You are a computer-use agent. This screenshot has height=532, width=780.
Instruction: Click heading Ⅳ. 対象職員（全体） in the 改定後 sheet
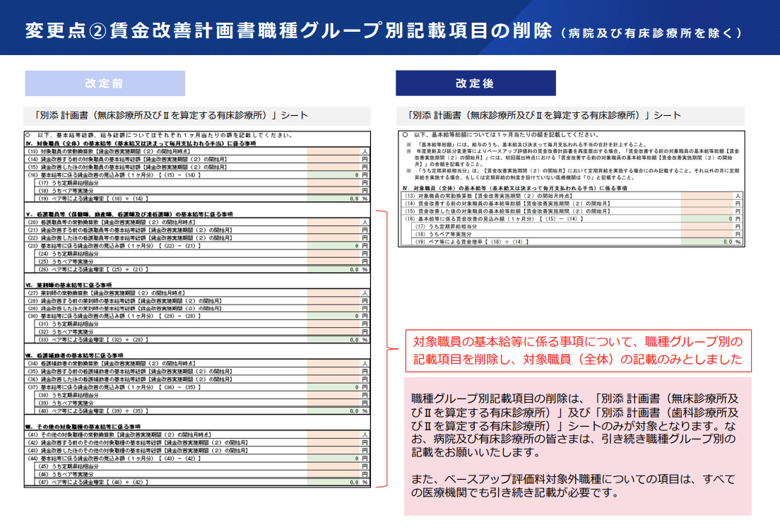click(x=515, y=188)
